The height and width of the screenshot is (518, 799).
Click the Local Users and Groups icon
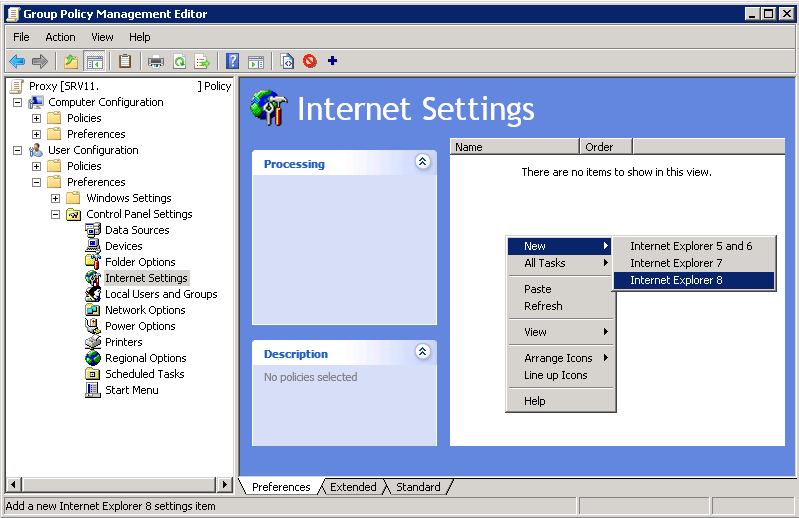[x=93, y=294]
